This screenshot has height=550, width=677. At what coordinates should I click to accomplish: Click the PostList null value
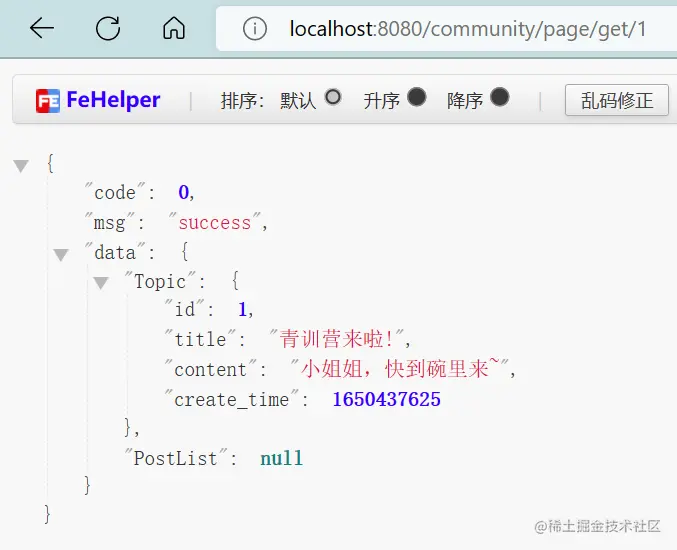282,458
